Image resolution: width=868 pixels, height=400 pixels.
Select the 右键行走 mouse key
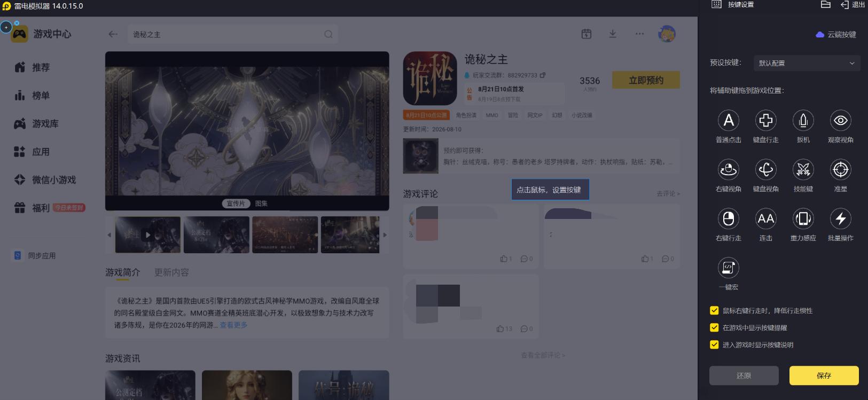click(x=729, y=219)
